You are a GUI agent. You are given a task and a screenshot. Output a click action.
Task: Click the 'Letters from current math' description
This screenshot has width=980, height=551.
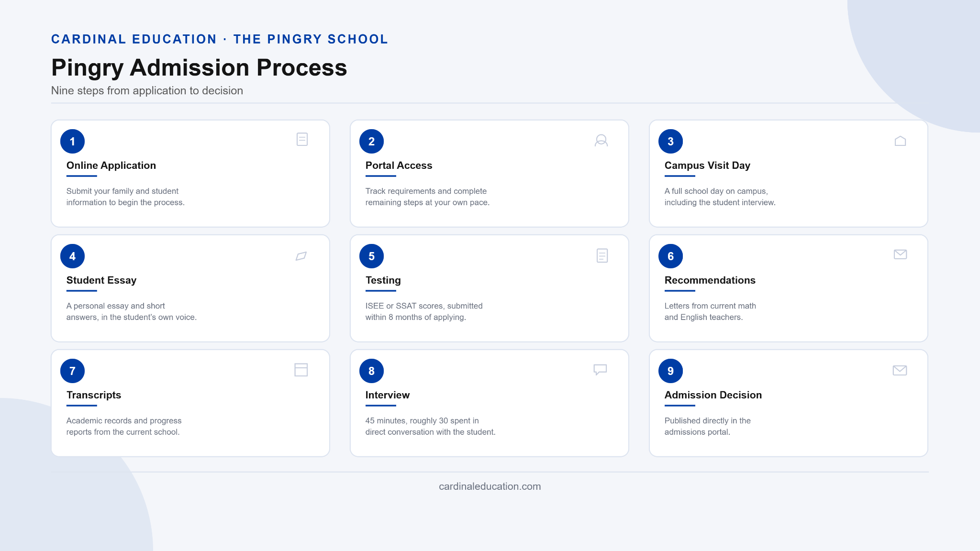tap(710, 311)
